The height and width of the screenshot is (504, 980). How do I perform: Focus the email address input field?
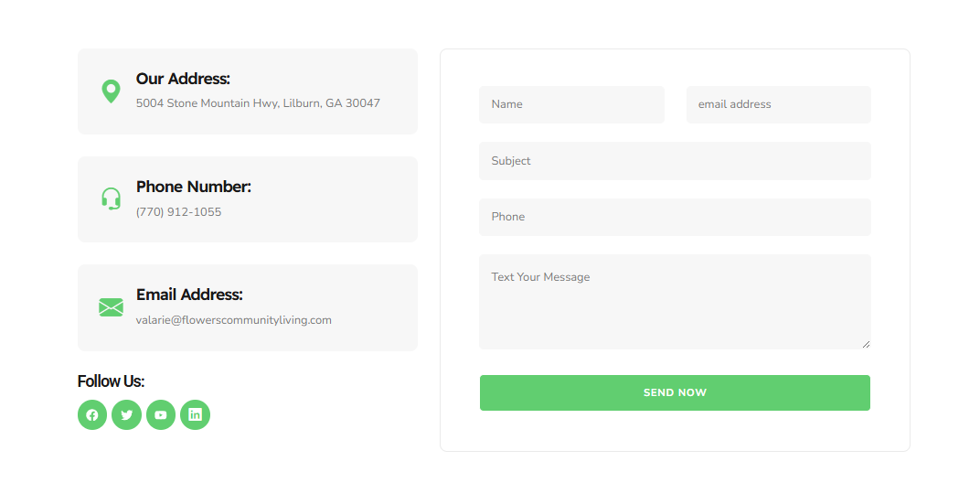coord(778,104)
